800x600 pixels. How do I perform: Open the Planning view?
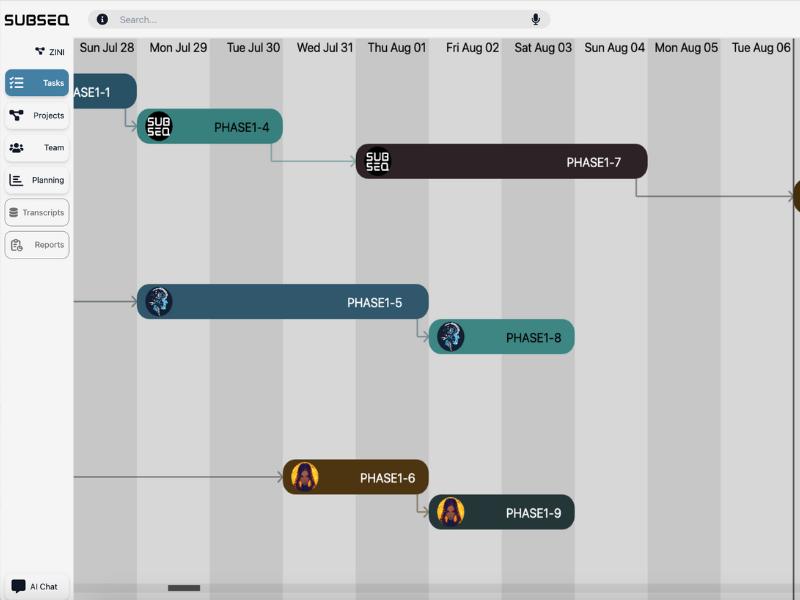(x=37, y=180)
